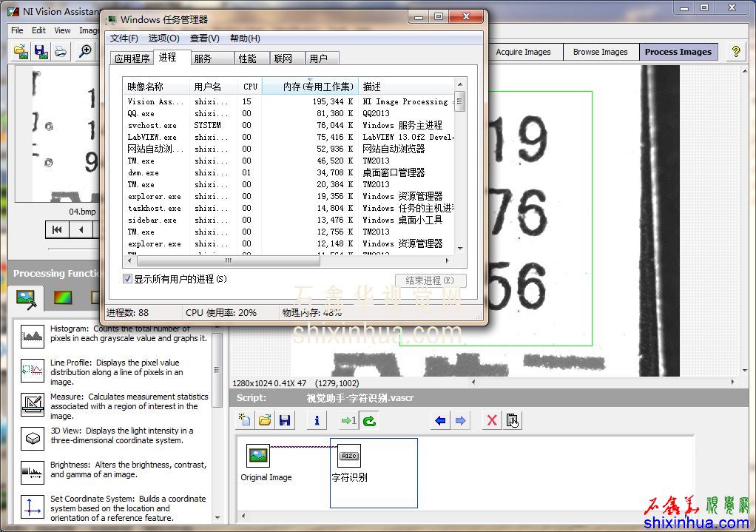This screenshot has height=532, width=756.
Task: Click Acquire Images tab in Vision Assistant
Action: tap(524, 52)
